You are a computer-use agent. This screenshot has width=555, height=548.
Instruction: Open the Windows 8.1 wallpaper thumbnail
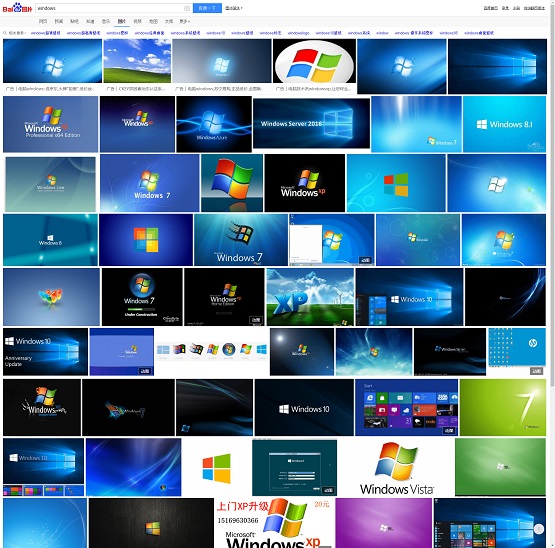(504, 124)
